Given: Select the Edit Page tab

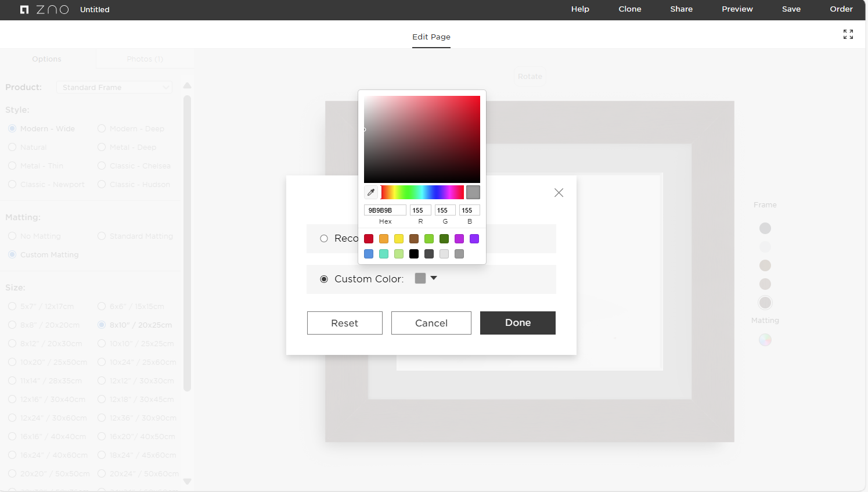Looking at the screenshot, I should pos(431,37).
